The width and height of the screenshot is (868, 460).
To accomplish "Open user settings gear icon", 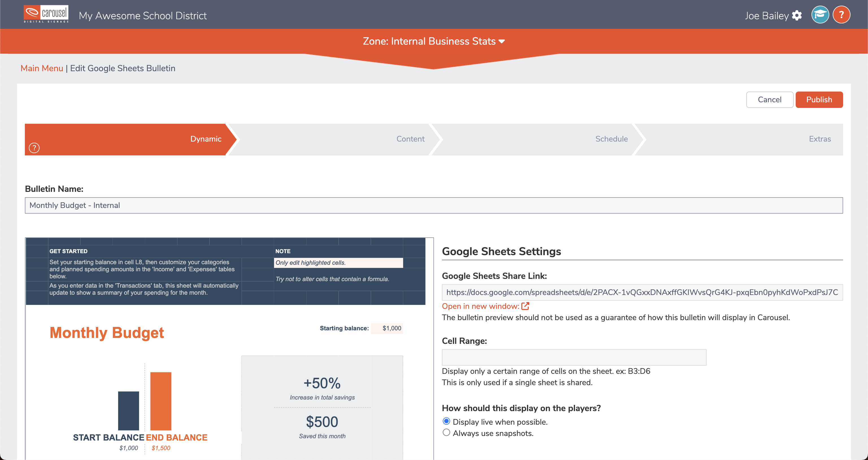I will [x=797, y=16].
